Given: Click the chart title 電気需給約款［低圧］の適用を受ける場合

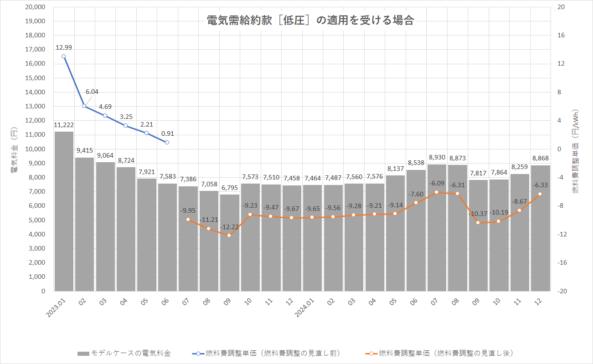Looking at the screenshot, I should click(x=310, y=20).
